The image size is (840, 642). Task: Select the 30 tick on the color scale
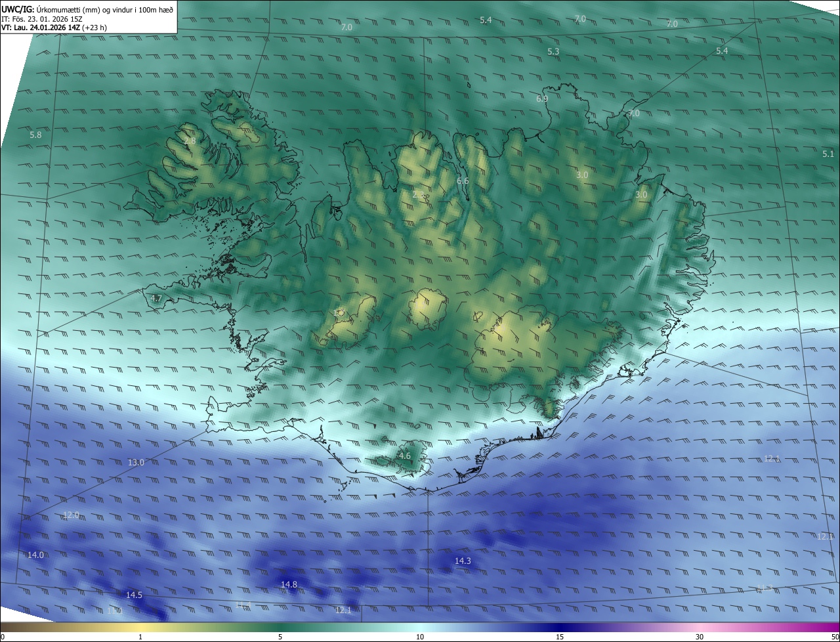(700, 637)
